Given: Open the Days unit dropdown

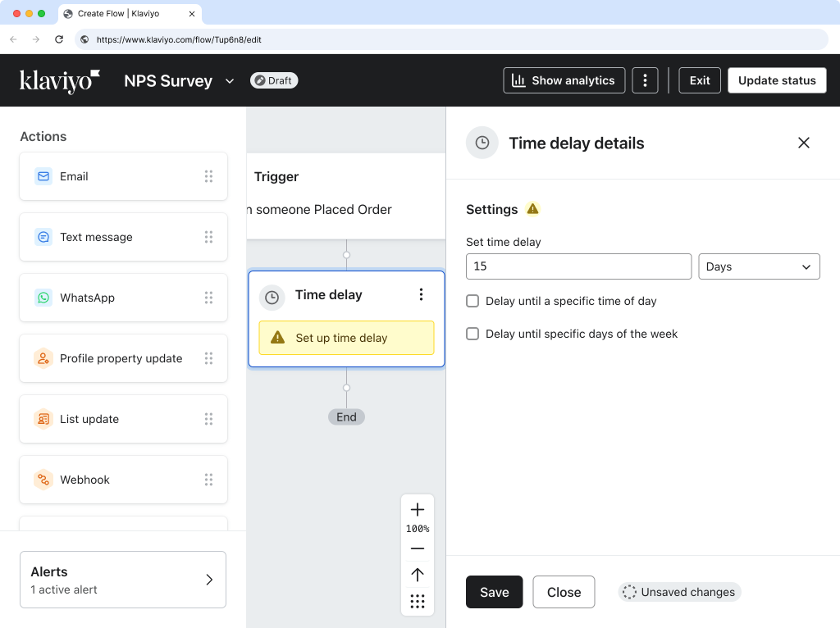Looking at the screenshot, I should point(758,266).
